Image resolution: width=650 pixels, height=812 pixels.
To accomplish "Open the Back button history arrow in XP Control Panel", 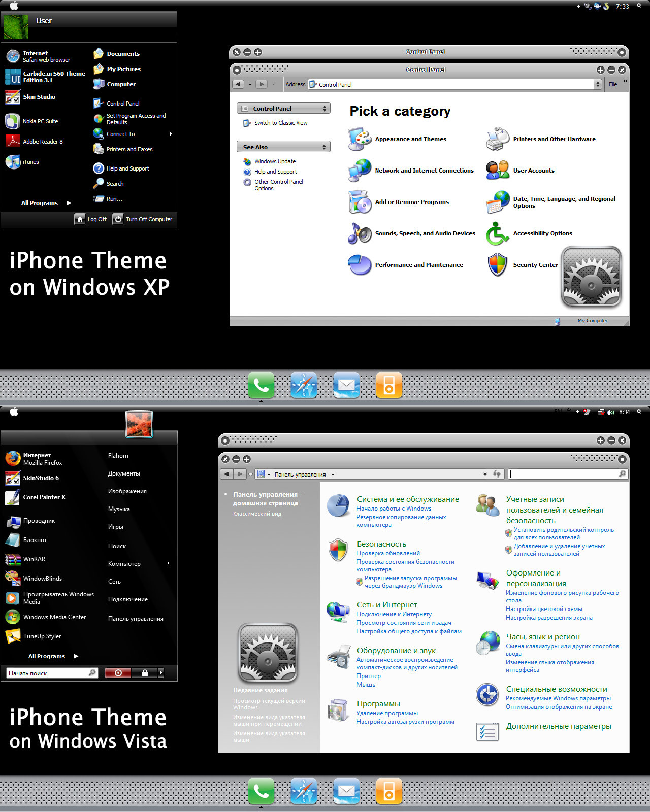I will (x=250, y=84).
